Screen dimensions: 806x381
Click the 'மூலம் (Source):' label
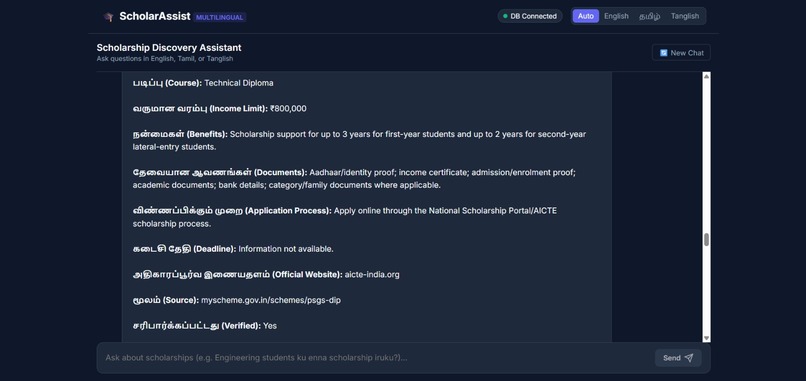coord(166,300)
